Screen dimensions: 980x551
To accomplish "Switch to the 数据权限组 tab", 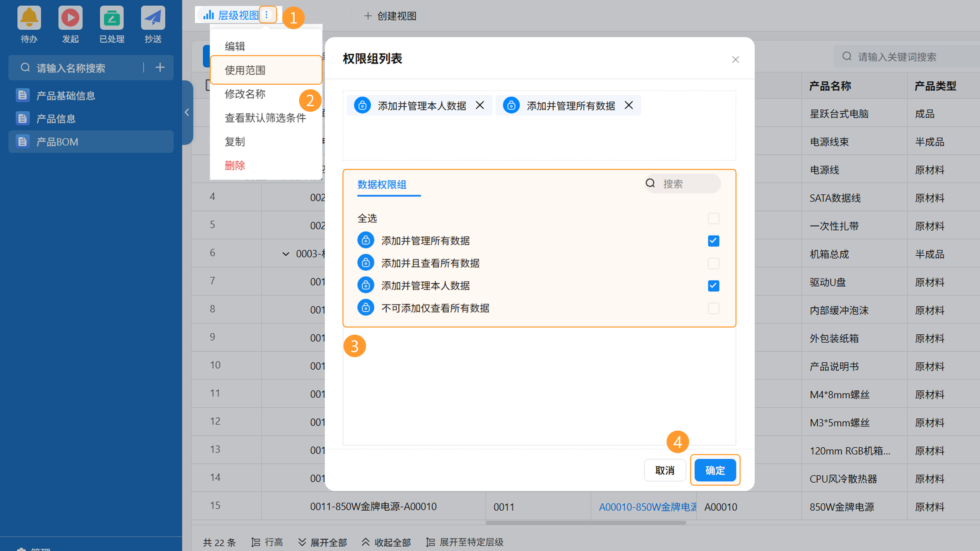I will pos(382,185).
